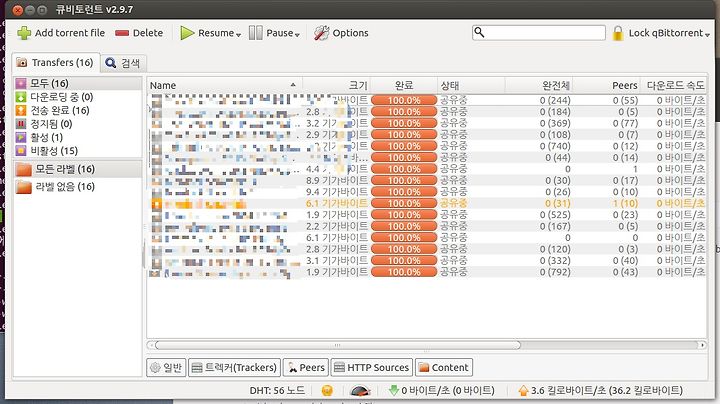Image resolution: width=720 pixels, height=404 pixels.
Task: Click the Delete button label
Action: point(148,33)
